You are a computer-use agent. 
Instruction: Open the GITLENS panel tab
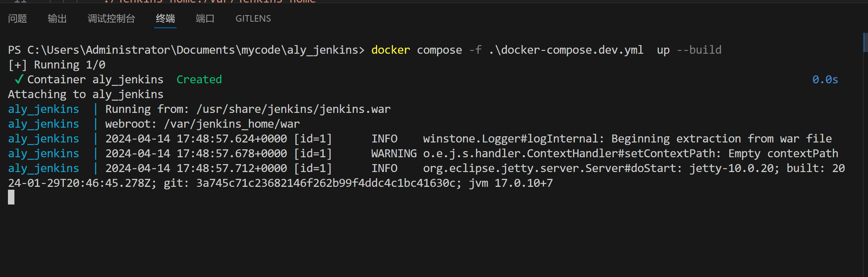coord(253,19)
